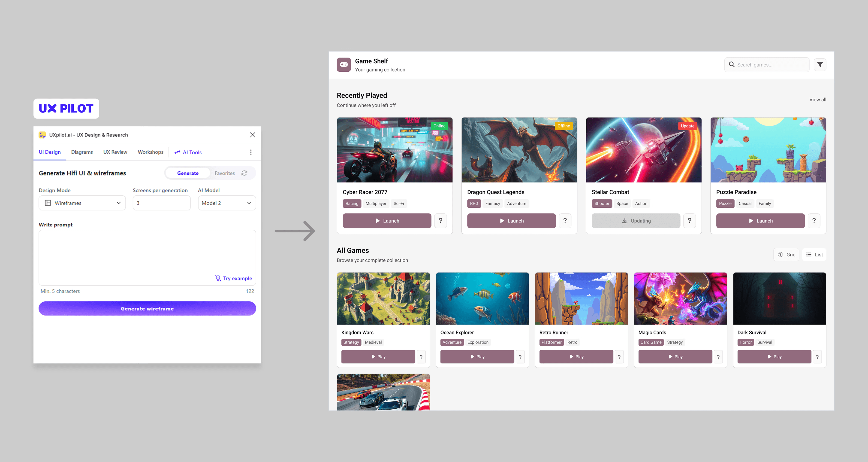Switch to List view

[814, 255]
